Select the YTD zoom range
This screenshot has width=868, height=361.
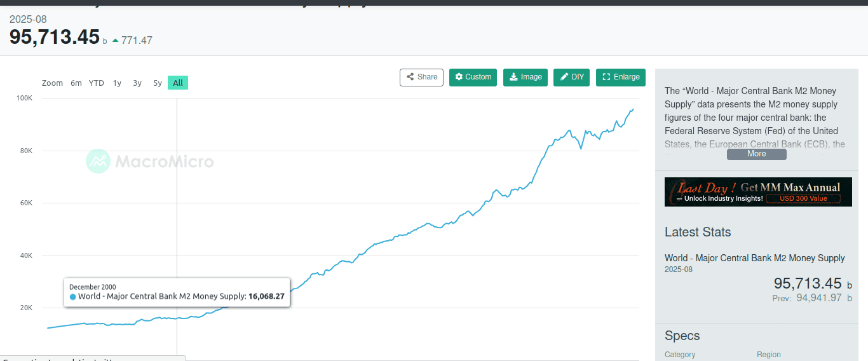click(96, 83)
